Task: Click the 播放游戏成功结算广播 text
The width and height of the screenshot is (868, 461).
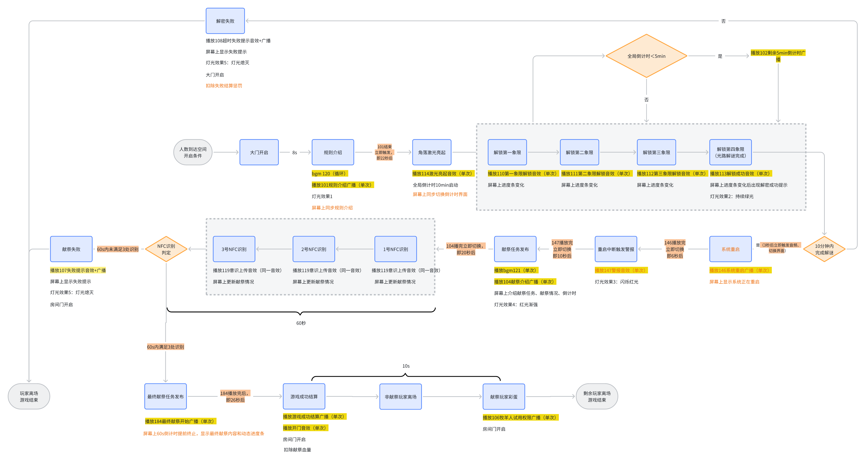Action: click(x=315, y=416)
